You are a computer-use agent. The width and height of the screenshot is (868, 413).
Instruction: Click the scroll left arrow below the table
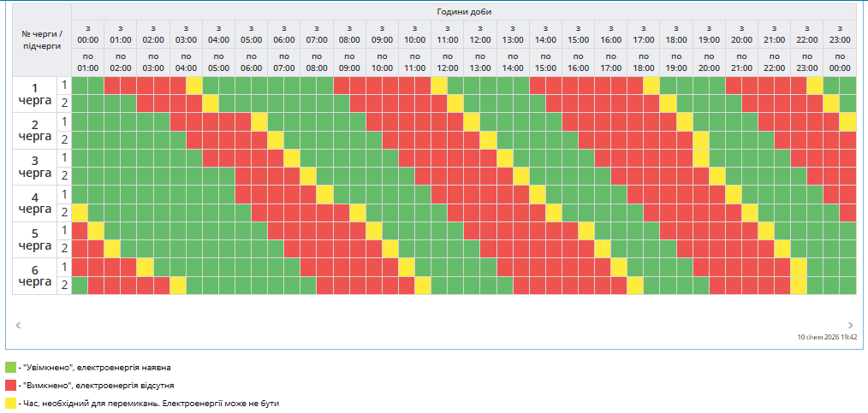pos(19,325)
